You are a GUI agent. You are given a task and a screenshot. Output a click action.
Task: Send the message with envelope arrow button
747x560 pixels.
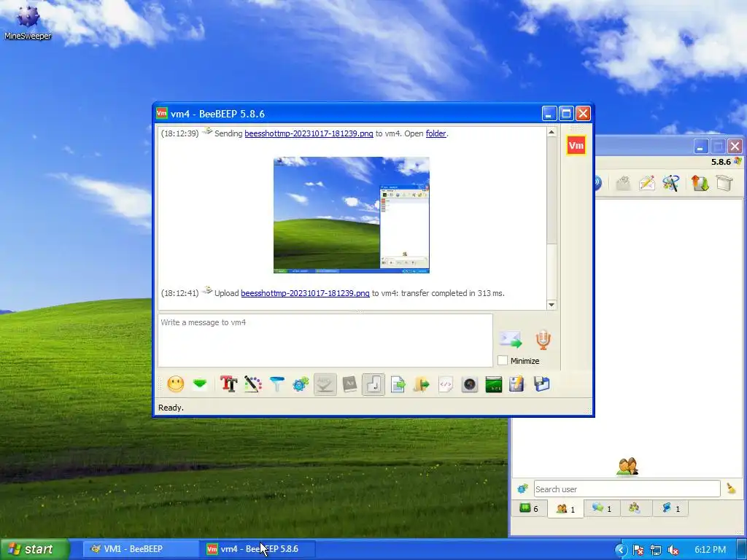[x=510, y=340]
